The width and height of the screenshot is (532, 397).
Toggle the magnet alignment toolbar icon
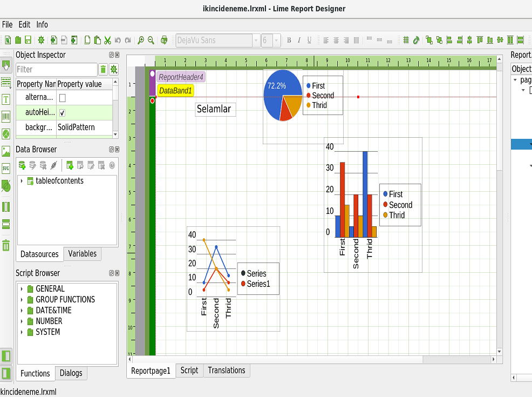[x=415, y=40]
